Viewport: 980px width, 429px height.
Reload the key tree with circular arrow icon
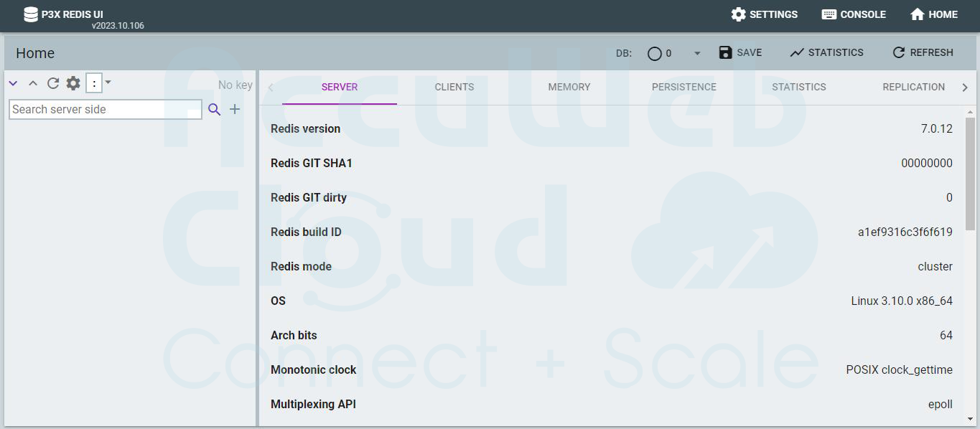point(53,83)
